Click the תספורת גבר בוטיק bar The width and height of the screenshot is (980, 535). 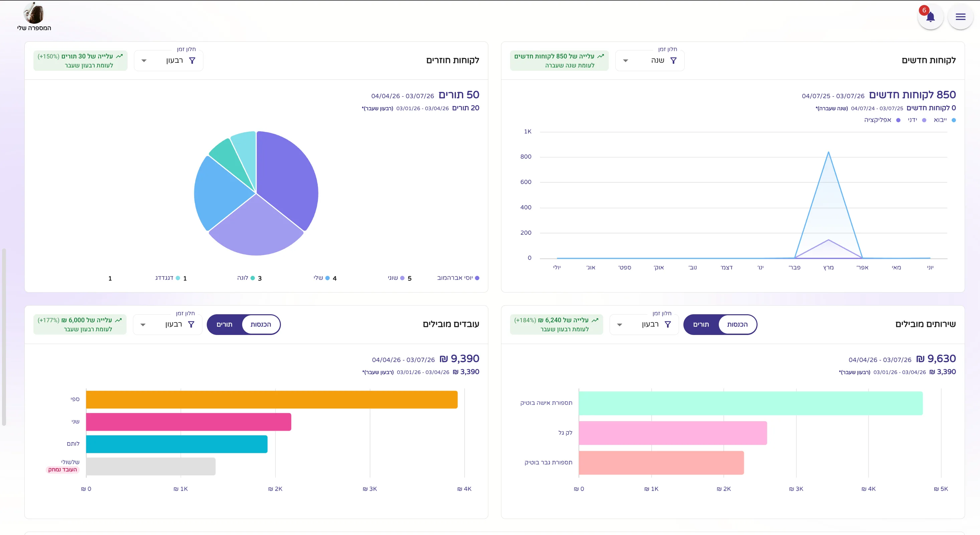click(x=661, y=463)
